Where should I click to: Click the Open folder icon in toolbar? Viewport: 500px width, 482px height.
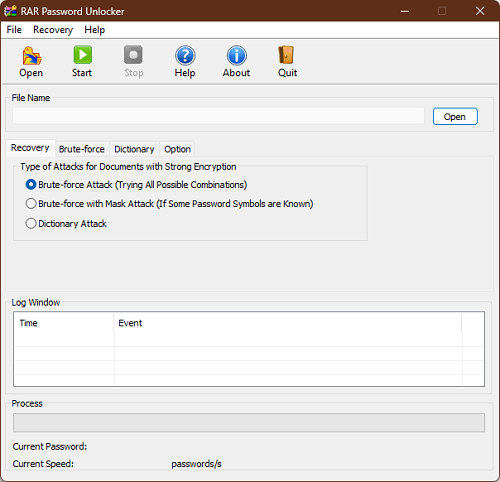32,55
